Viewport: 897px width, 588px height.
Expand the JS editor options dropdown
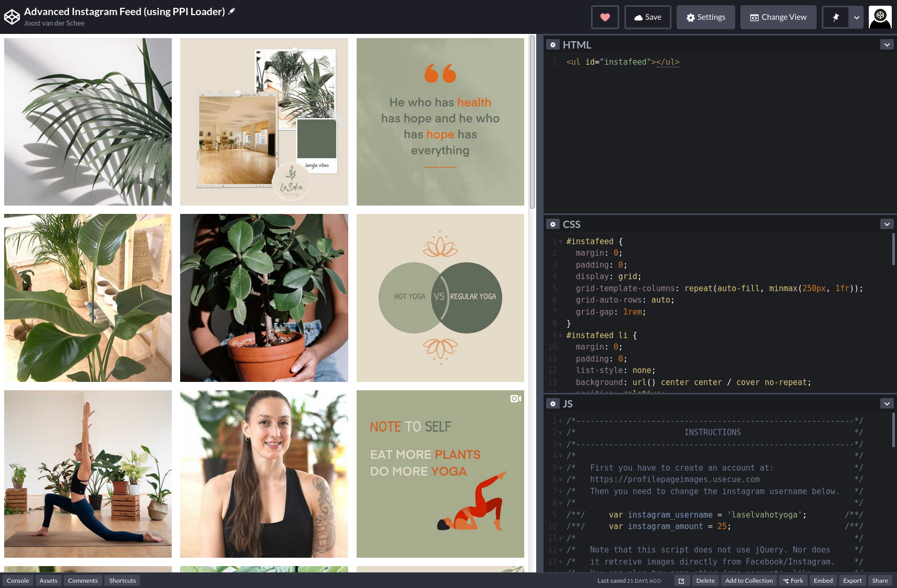(x=887, y=404)
